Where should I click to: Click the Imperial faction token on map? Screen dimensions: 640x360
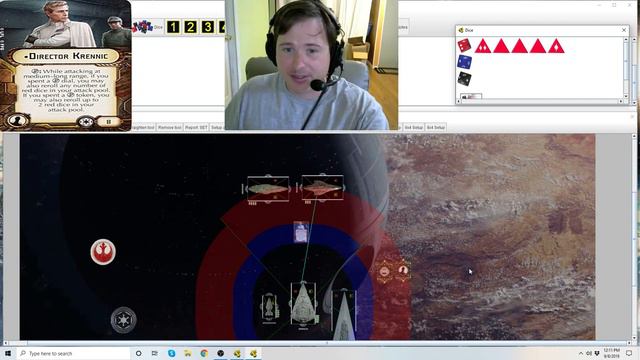click(x=123, y=320)
